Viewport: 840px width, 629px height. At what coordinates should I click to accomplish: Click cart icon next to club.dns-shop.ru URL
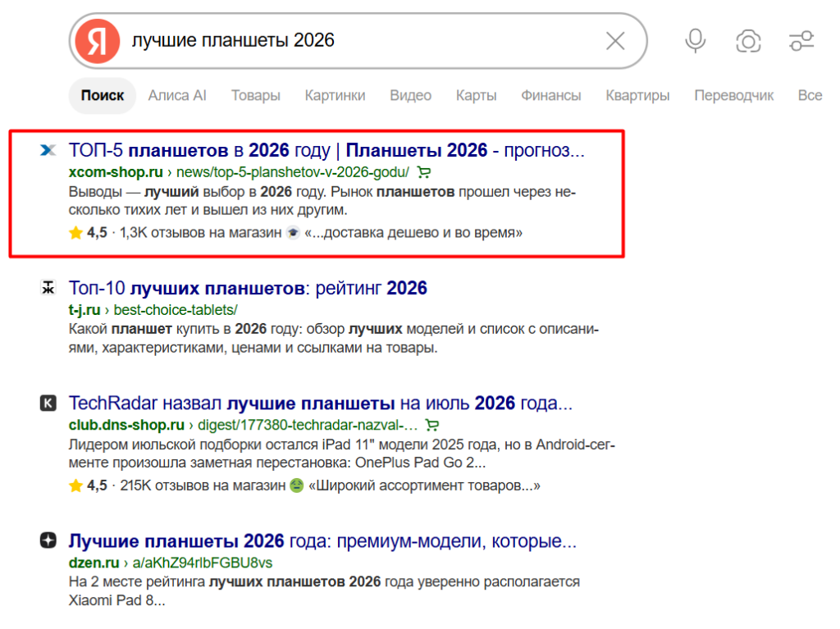pos(431,426)
